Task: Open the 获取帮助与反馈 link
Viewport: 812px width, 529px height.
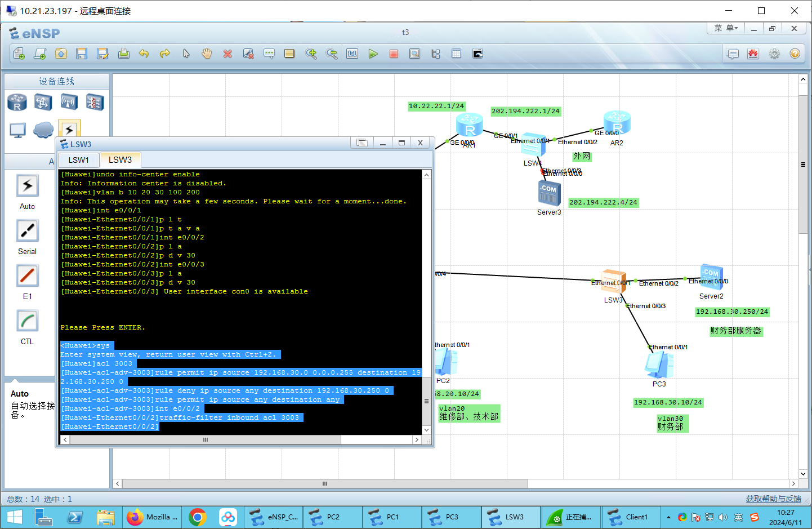Action: (774, 499)
